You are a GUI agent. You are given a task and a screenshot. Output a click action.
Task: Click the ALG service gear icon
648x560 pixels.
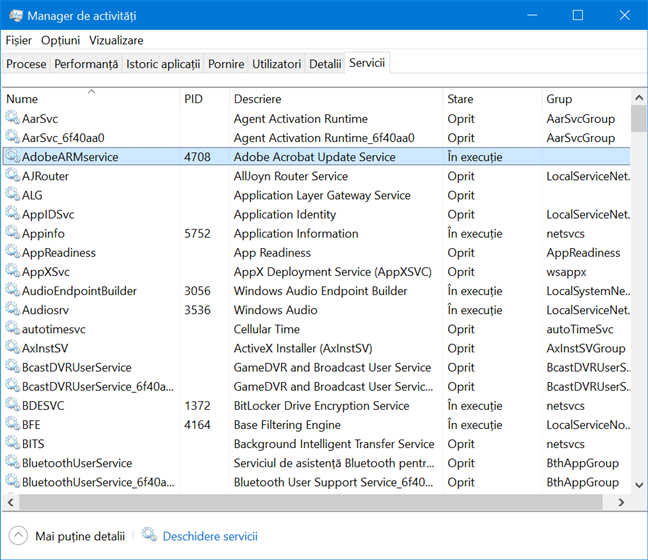[x=12, y=194]
